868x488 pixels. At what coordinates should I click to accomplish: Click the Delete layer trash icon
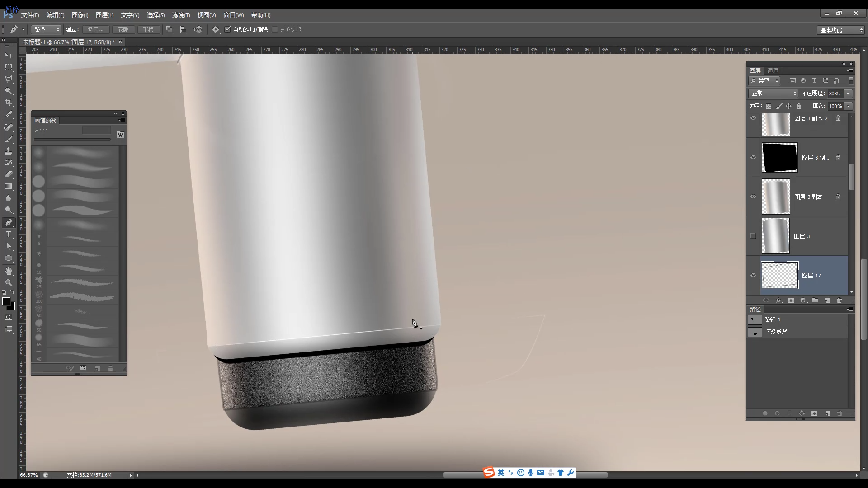pyautogui.click(x=839, y=300)
